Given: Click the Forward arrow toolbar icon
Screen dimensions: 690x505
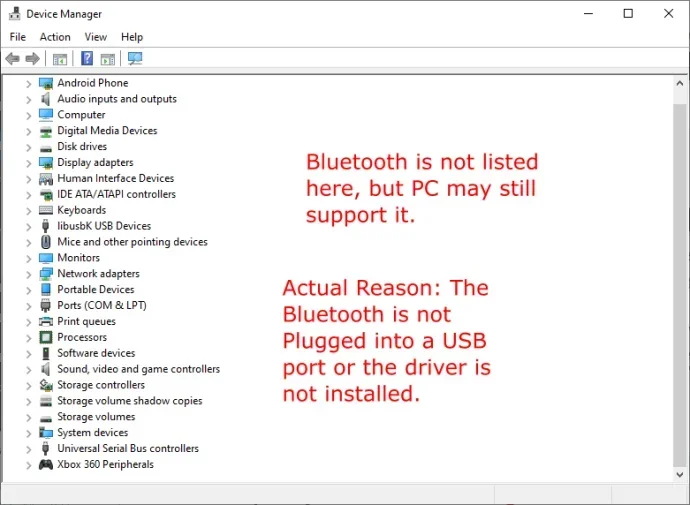Looking at the screenshot, I should (x=33, y=59).
